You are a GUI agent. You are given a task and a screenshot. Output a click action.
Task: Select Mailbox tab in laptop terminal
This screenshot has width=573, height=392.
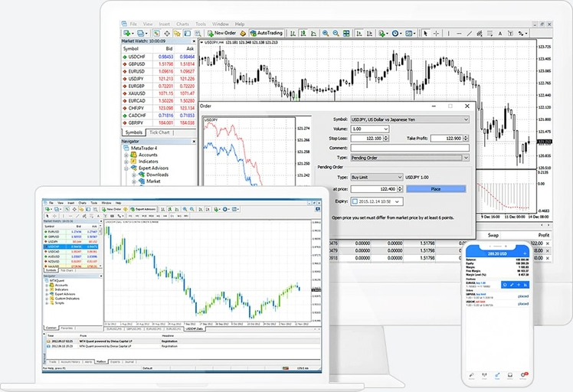100,361
